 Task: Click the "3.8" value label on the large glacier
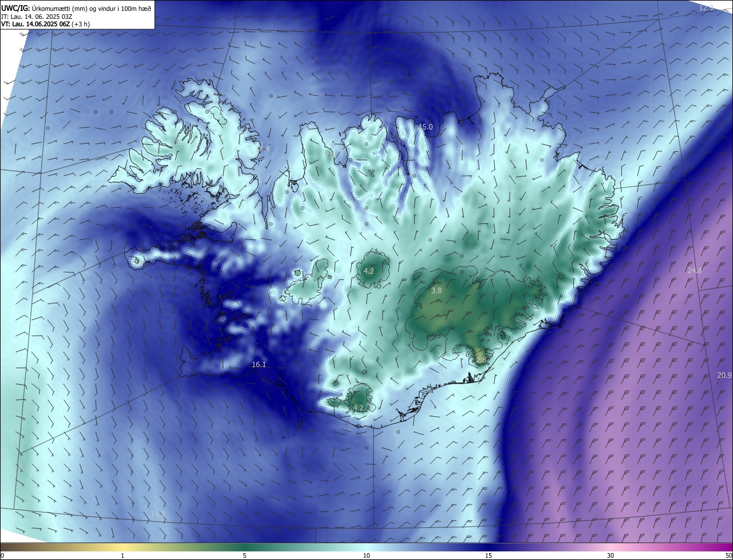[436, 291]
